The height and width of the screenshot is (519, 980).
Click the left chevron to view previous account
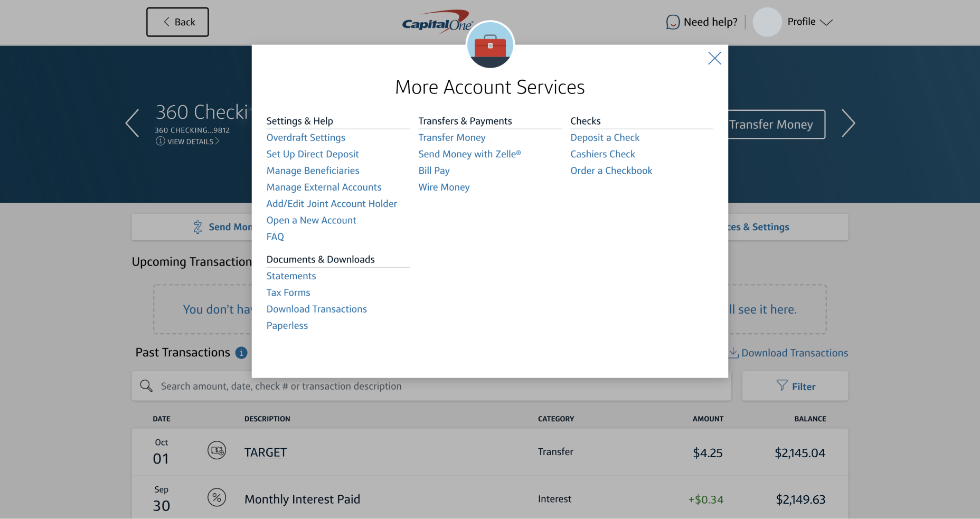point(132,123)
